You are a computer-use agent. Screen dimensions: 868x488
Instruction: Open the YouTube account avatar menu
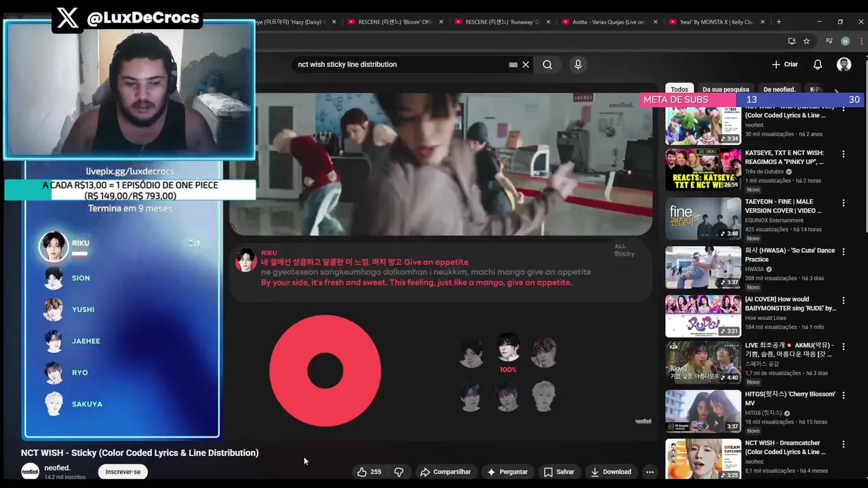[x=844, y=64]
